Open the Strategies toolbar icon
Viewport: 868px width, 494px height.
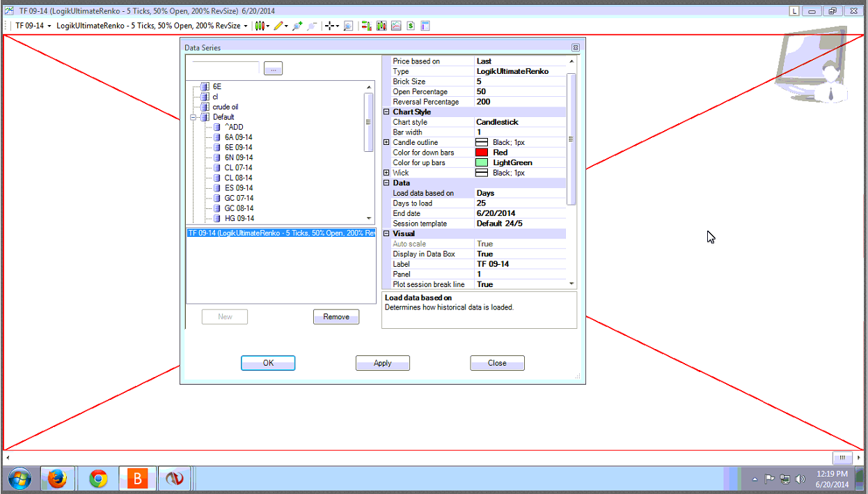pos(411,26)
